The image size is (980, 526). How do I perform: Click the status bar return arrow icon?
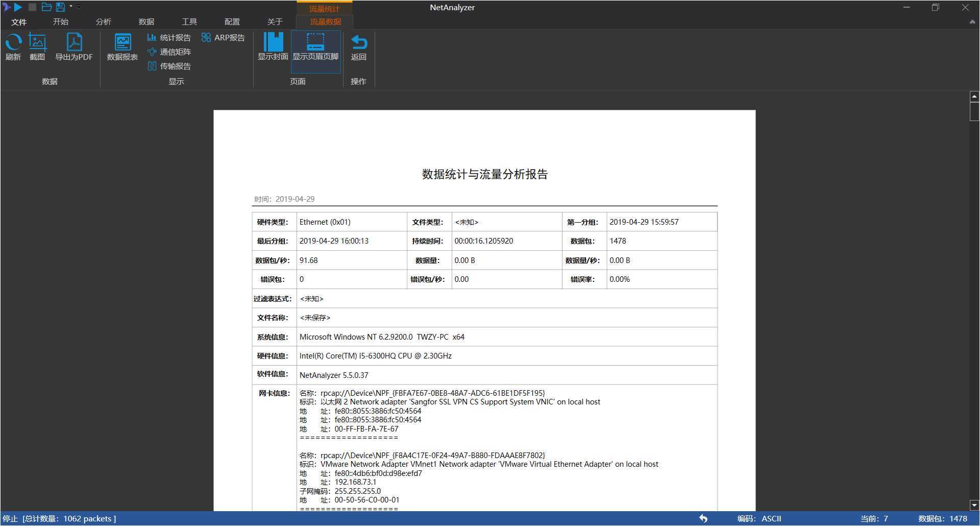click(703, 518)
